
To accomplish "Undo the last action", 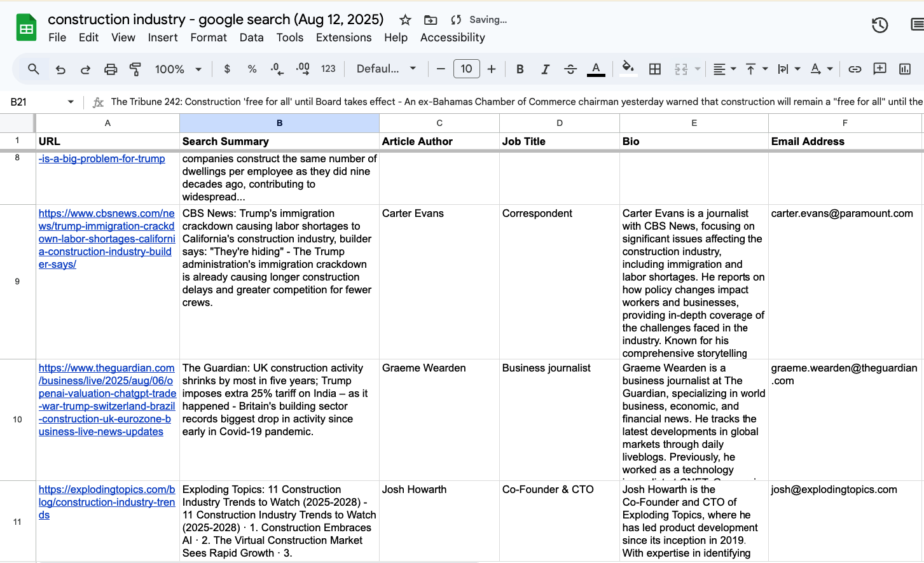I will click(60, 68).
